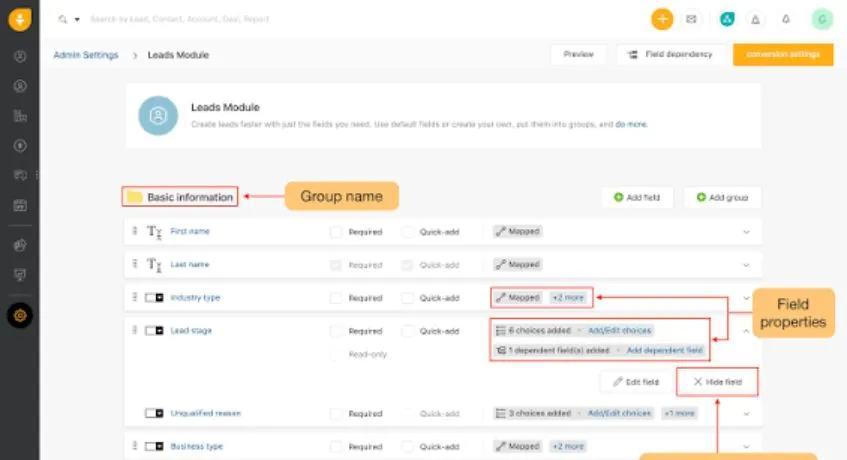847x460 pixels.
Task: Click the Unqualified reason field label
Action: pyautogui.click(x=205, y=413)
